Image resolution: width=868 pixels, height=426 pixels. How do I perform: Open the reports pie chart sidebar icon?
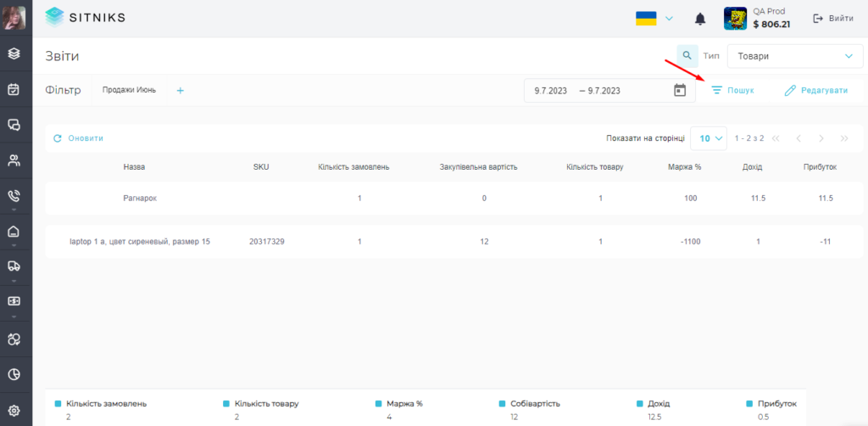pyautogui.click(x=14, y=374)
